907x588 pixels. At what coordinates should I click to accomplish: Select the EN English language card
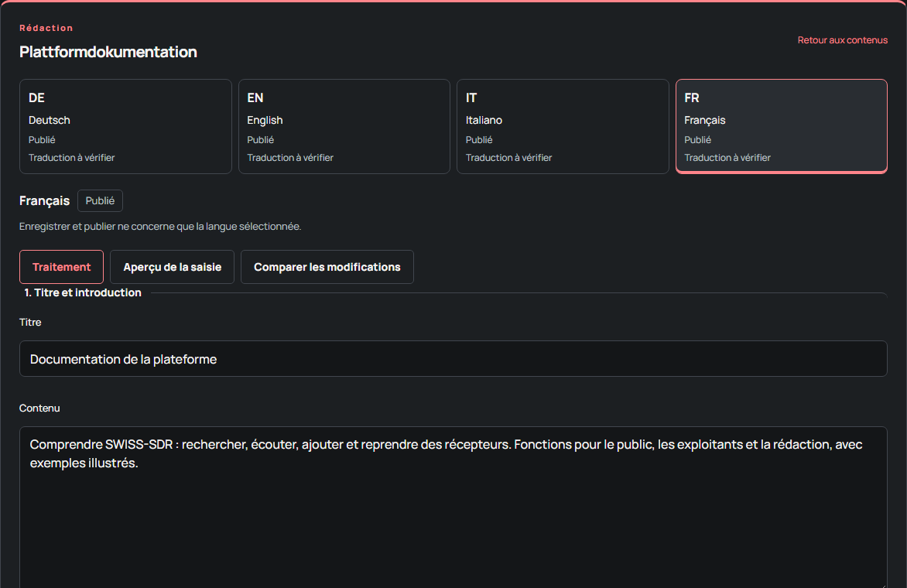[x=344, y=126]
